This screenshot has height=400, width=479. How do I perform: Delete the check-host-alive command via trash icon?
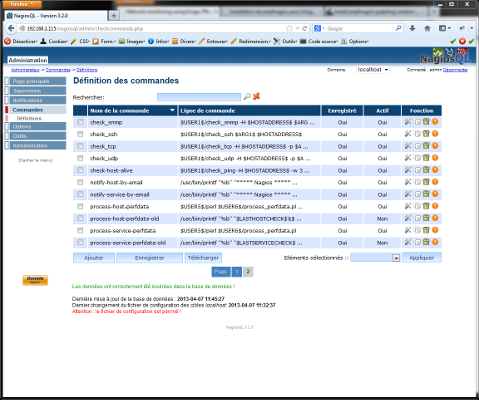(426, 170)
